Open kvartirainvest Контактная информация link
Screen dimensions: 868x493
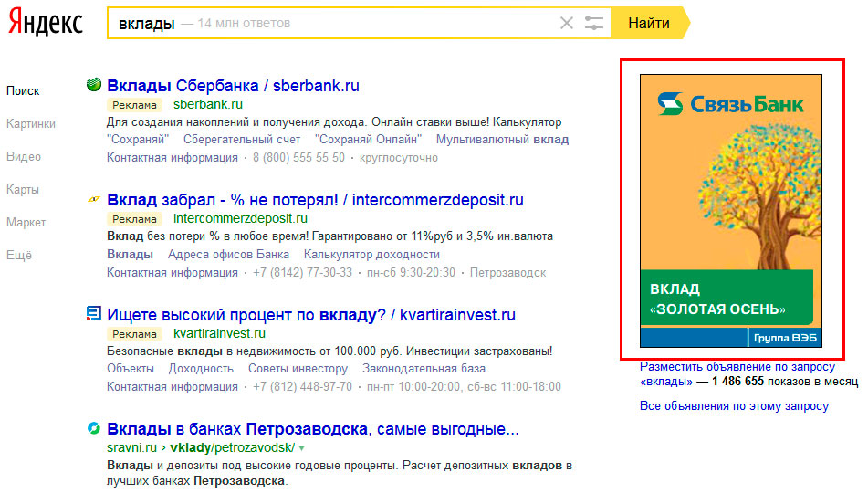[x=173, y=387]
